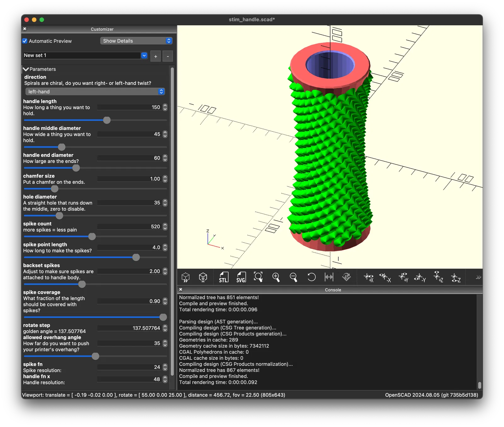The image size is (504, 427).
Task: Switch to the -Y axis view
Action: tap(420, 277)
